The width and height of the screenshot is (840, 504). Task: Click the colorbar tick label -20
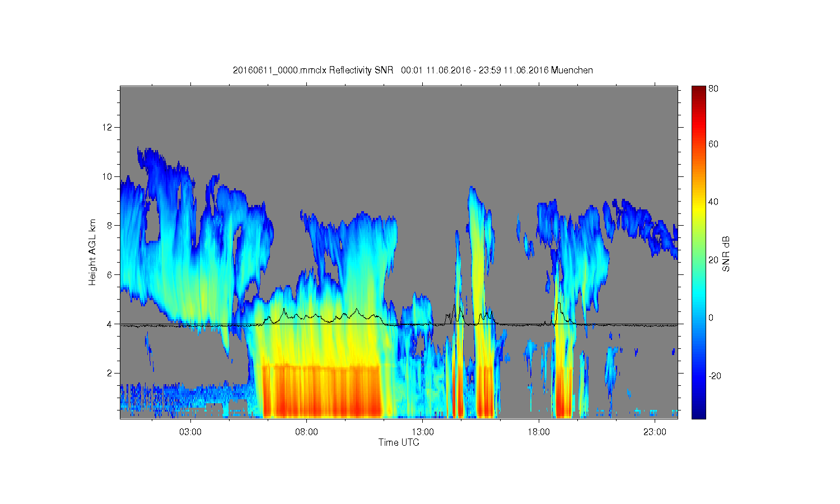(x=715, y=376)
